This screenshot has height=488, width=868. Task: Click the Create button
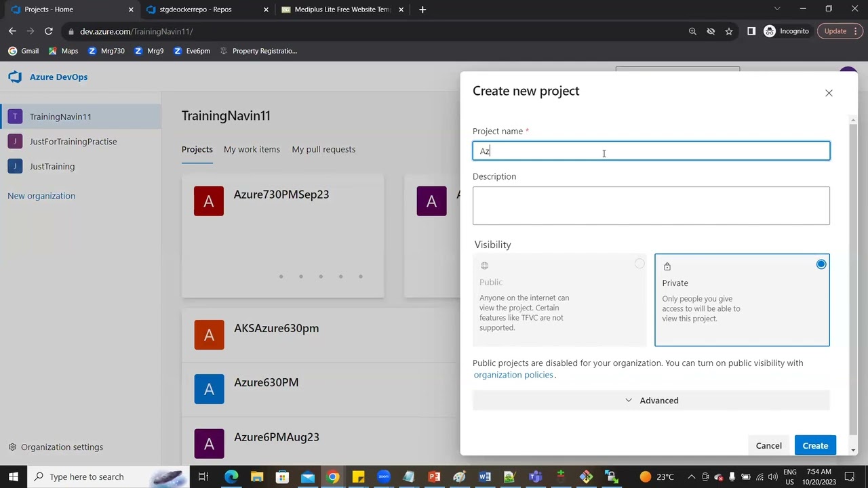(815, 445)
